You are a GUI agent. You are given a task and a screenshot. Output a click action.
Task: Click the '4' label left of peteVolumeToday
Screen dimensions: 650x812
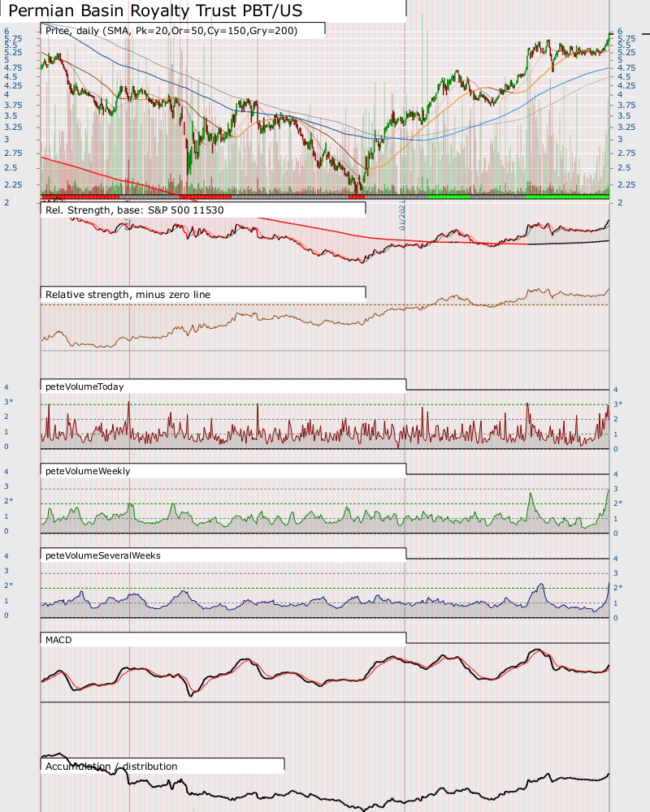tap(6, 387)
